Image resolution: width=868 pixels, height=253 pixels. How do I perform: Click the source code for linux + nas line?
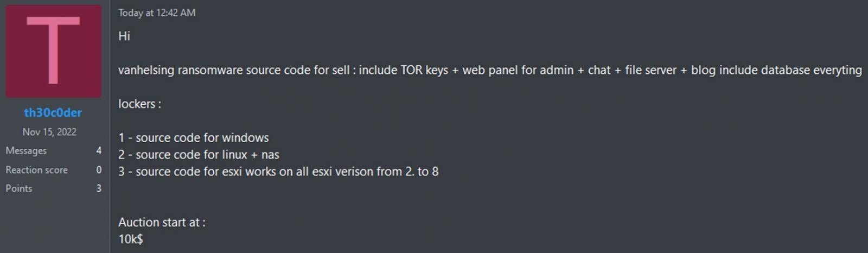coord(199,155)
